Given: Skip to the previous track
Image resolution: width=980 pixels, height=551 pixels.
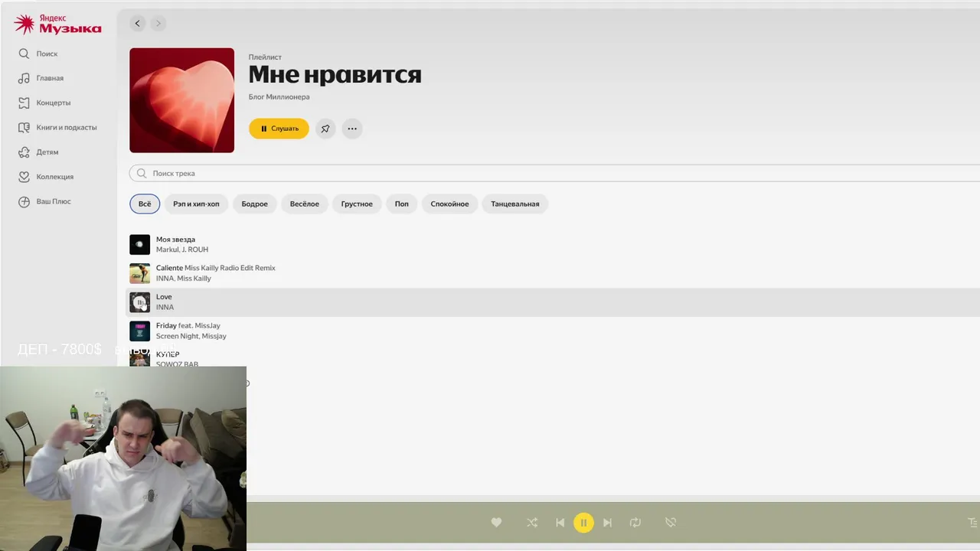Looking at the screenshot, I should coord(560,523).
